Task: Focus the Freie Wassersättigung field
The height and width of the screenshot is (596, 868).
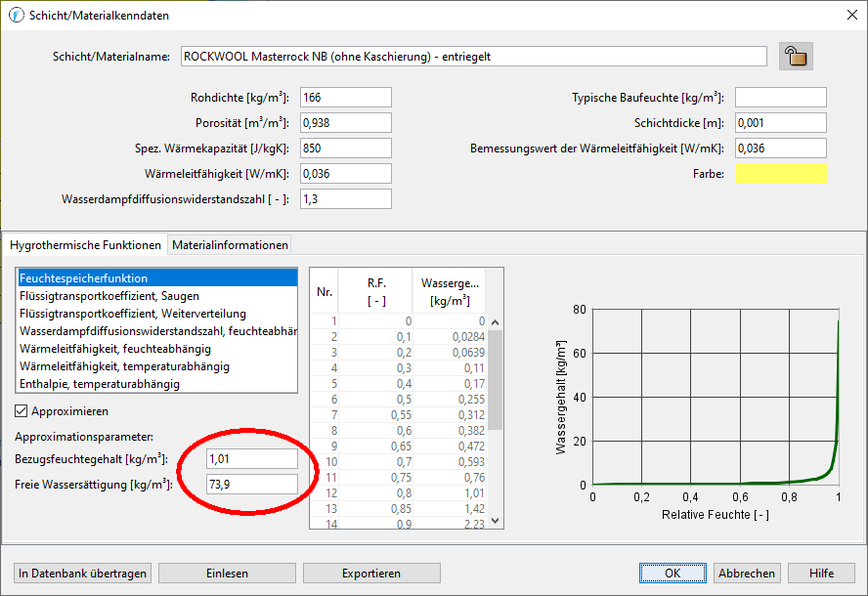Action: [252, 485]
